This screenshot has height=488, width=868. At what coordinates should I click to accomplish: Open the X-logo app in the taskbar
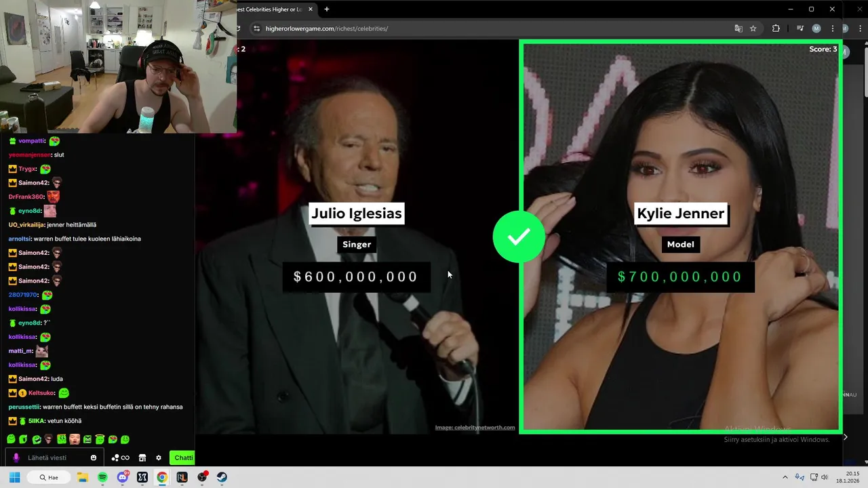click(142, 477)
